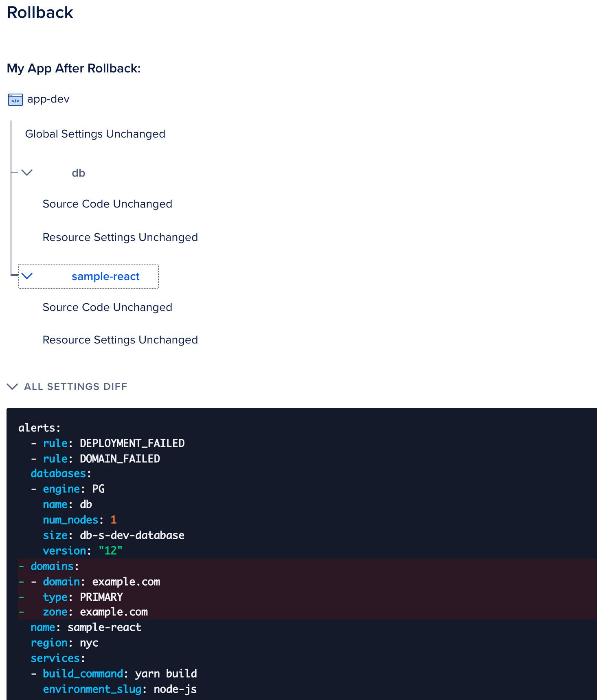The width and height of the screenshot is (597, 700).
Task: Click the services: key in diff
Action: point(58,658)
